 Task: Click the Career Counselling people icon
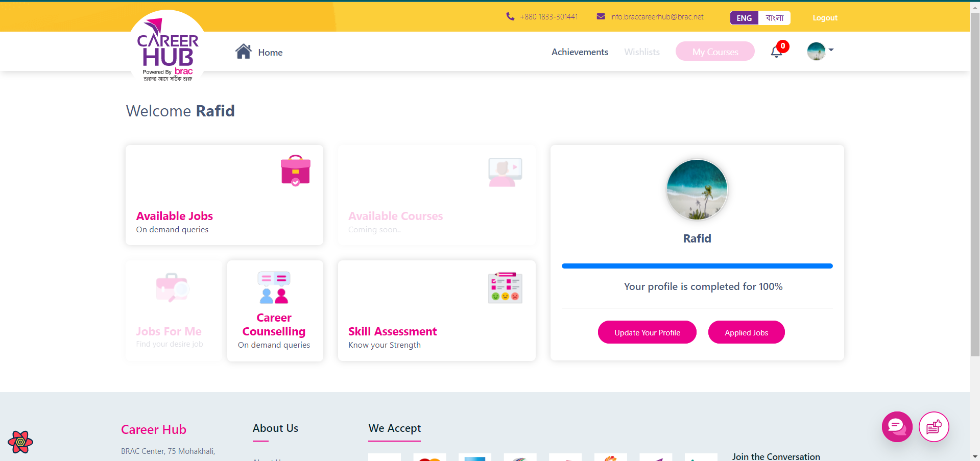(274, 287)
